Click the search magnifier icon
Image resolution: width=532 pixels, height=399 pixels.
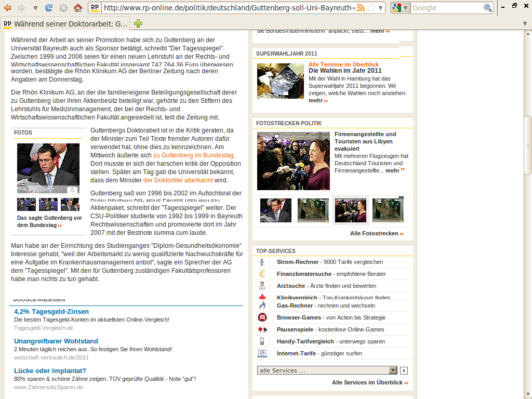coord(487,7)
